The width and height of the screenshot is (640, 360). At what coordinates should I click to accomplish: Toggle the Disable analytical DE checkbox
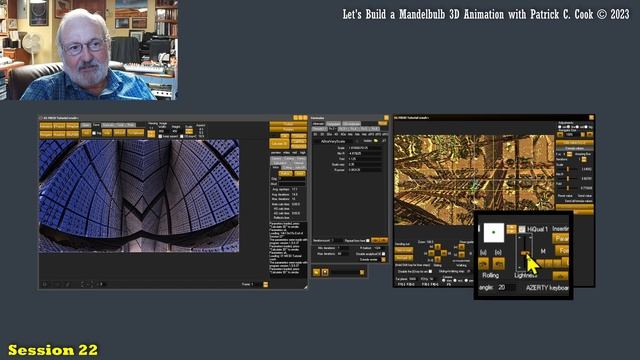(383, 254)
